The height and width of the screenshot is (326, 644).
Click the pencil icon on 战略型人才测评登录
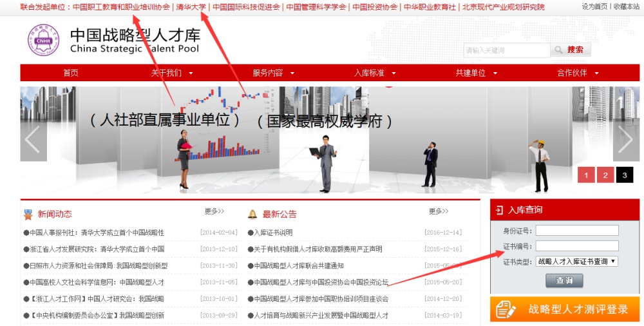[x=507, y=310]
